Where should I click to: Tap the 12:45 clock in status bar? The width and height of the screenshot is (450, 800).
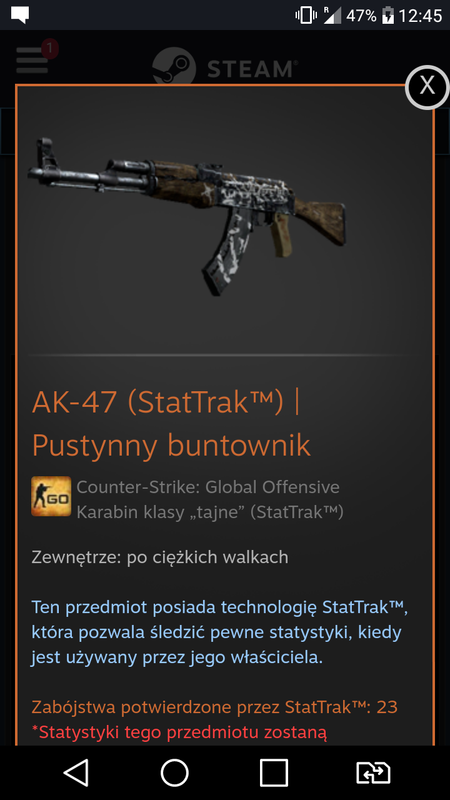420,16
